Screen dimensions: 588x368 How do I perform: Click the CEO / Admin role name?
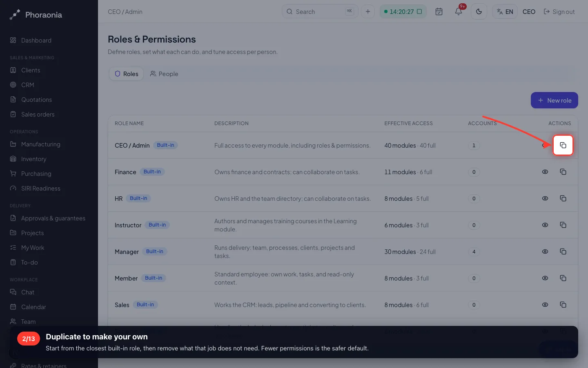(x=132, y=145)
